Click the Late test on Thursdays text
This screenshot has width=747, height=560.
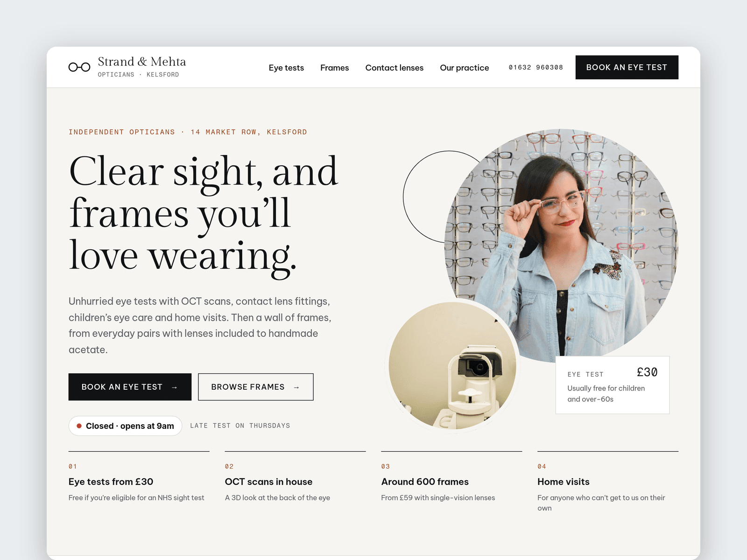(x=240, y=426)
